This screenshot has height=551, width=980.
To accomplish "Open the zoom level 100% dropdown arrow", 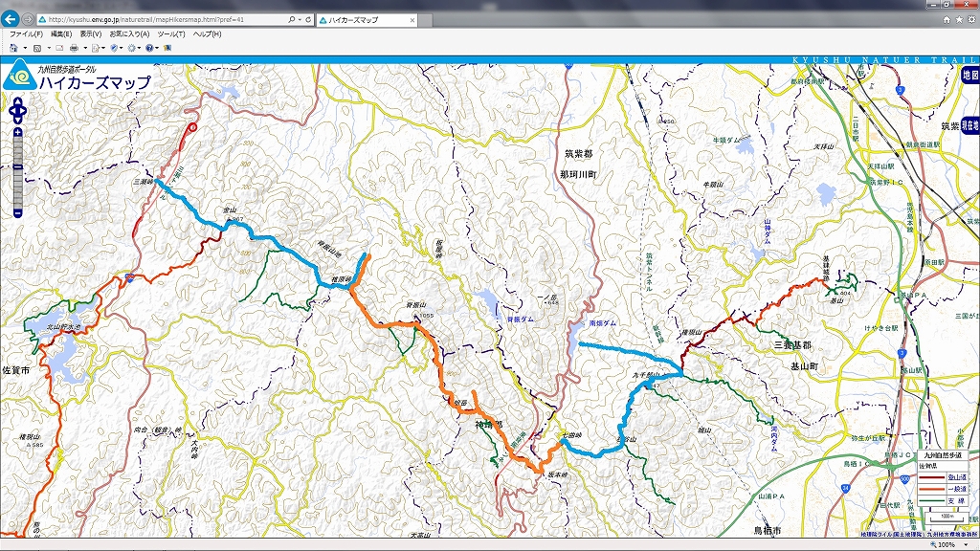I will point(967,544).
